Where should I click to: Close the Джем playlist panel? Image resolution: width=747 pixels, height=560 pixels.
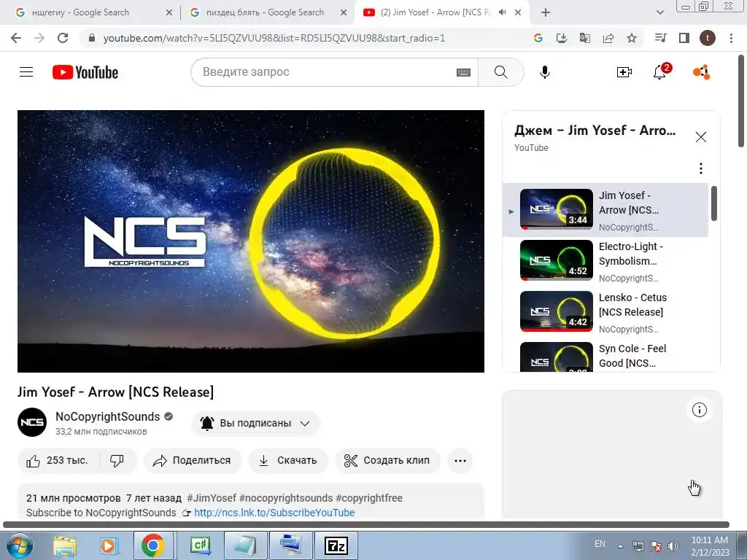tap(700, 137)
